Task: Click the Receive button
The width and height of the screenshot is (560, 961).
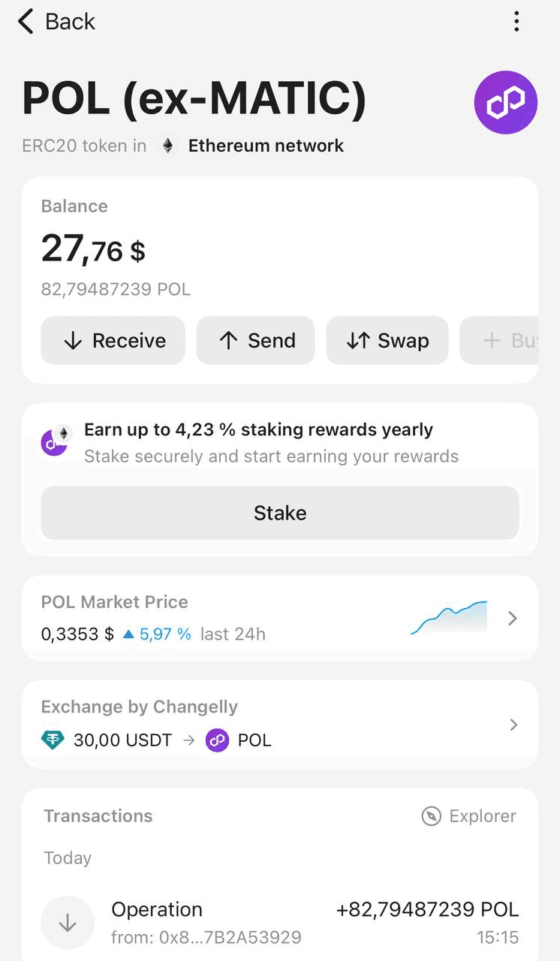Action: click(113, 340)
